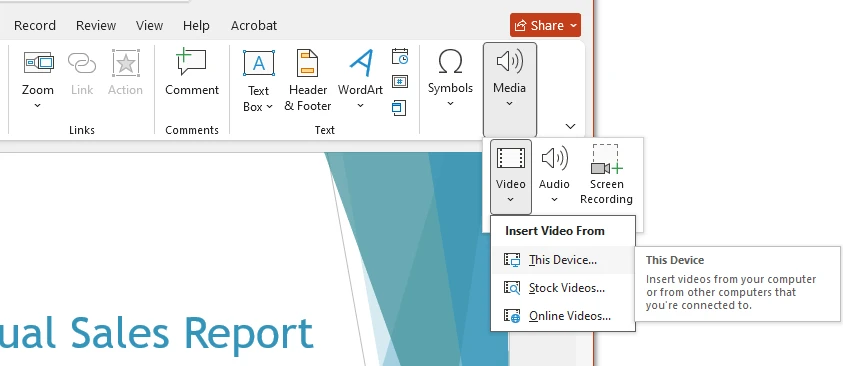Screen dimensions: 843x366
Task: Insert Slide Number icon
Action: point(399,82)
